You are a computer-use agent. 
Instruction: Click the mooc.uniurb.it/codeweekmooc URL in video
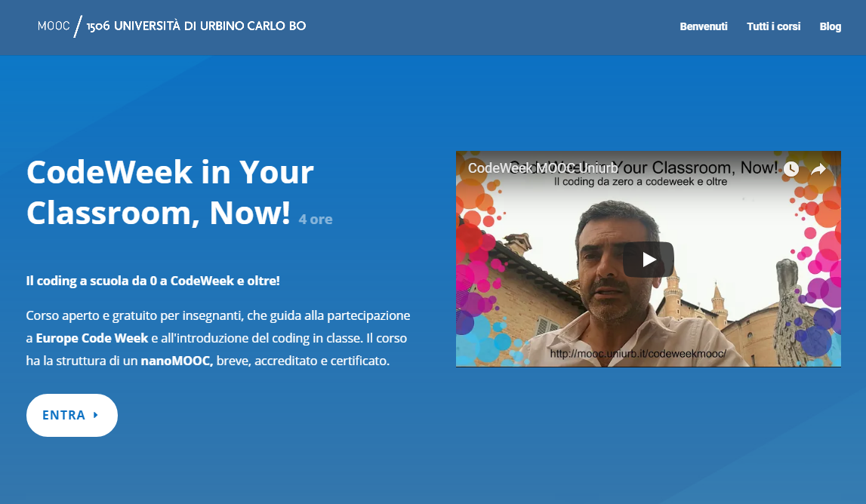click(638, 353)
